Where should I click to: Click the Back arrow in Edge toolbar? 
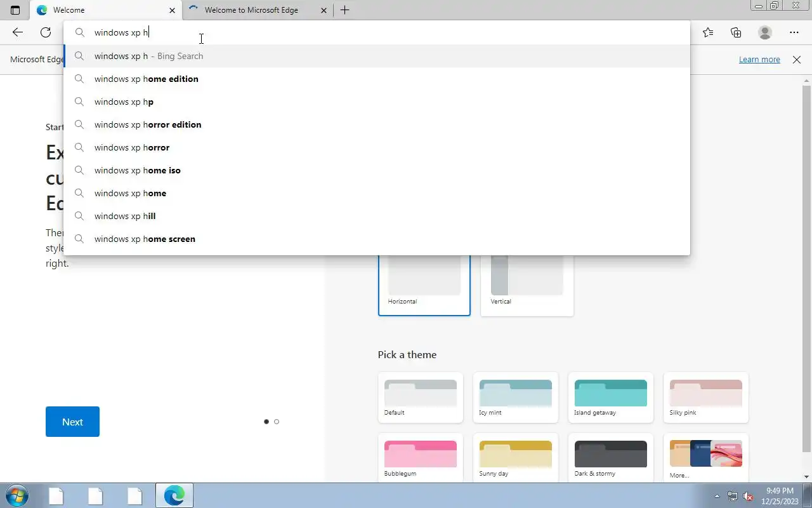click(18, 32)
